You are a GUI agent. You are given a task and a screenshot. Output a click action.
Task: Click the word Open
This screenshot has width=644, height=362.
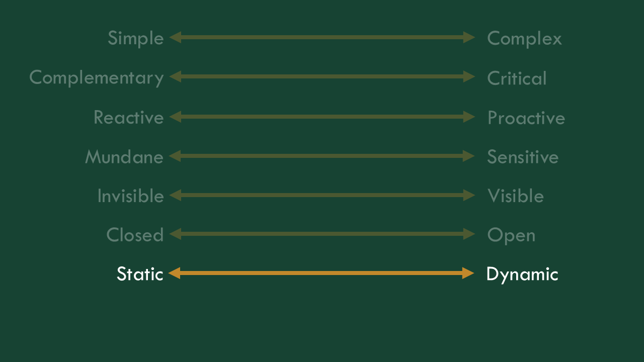[x=511, y=235]
